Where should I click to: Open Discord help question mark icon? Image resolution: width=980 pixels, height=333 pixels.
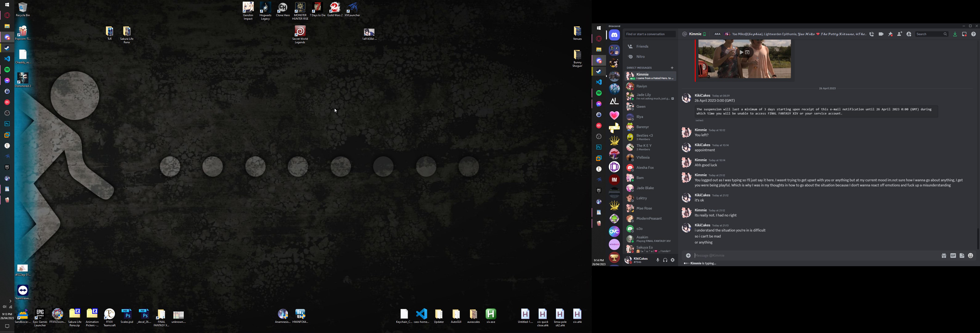coord(974,34)
